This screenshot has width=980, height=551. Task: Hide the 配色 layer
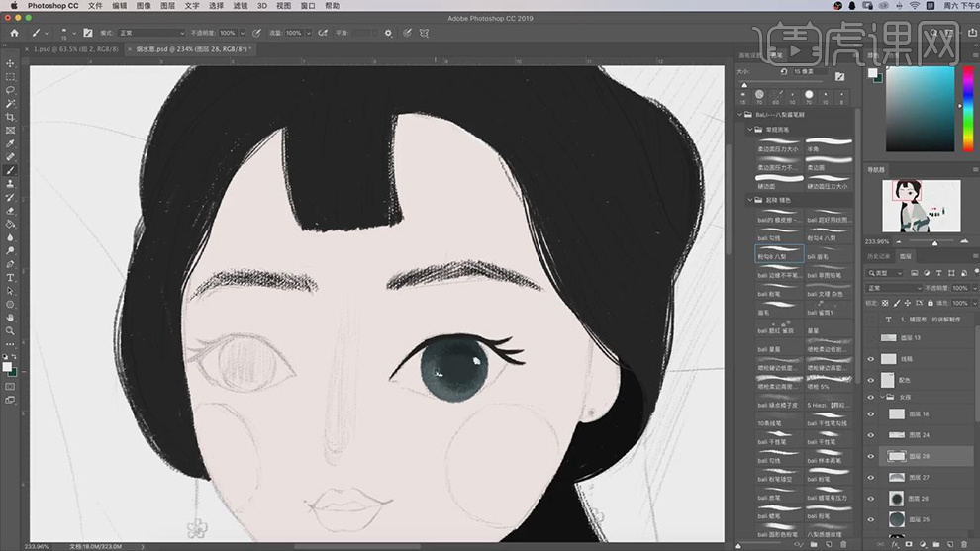click(x=871, y=380)
